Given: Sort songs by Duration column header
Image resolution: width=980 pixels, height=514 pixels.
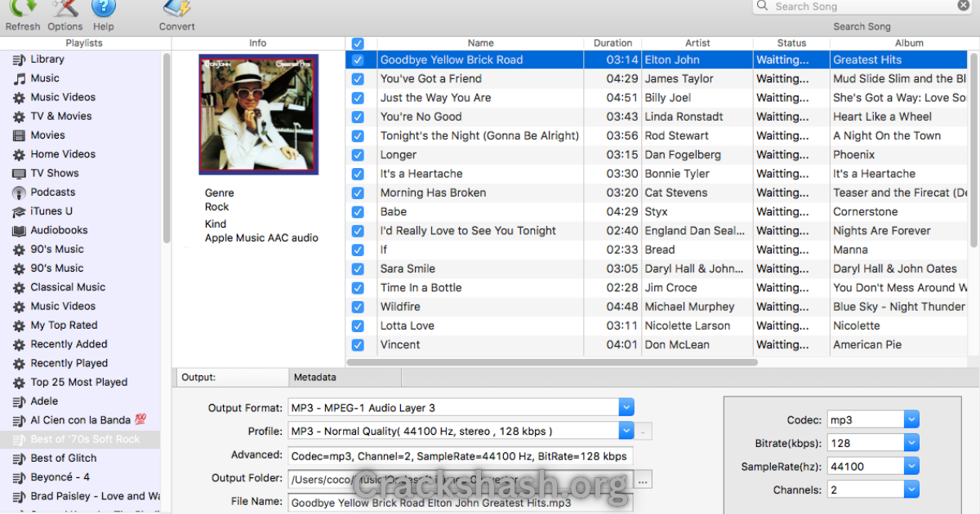Looking at the screenshot, I should point(612,43).
